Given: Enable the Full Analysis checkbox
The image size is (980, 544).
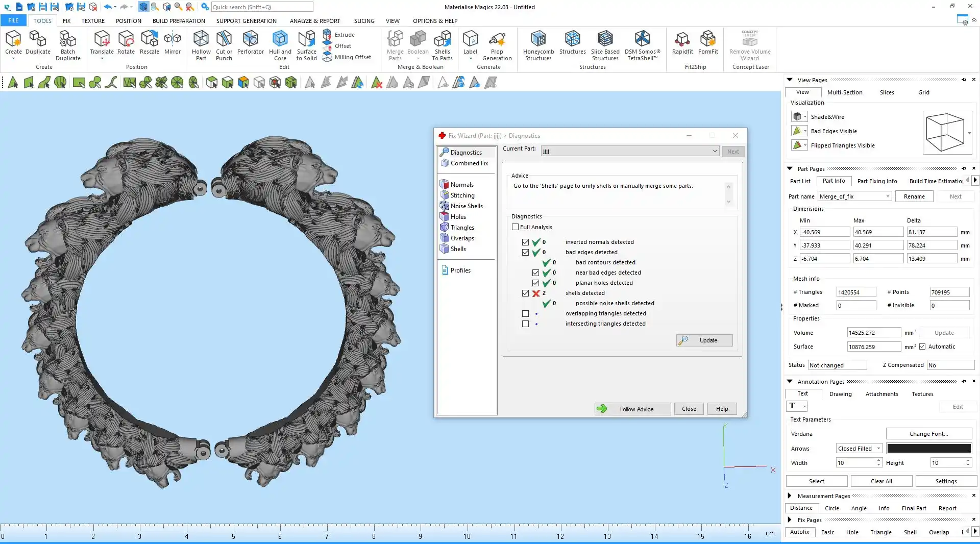Looking at the screenshot, I should point(515,227).
